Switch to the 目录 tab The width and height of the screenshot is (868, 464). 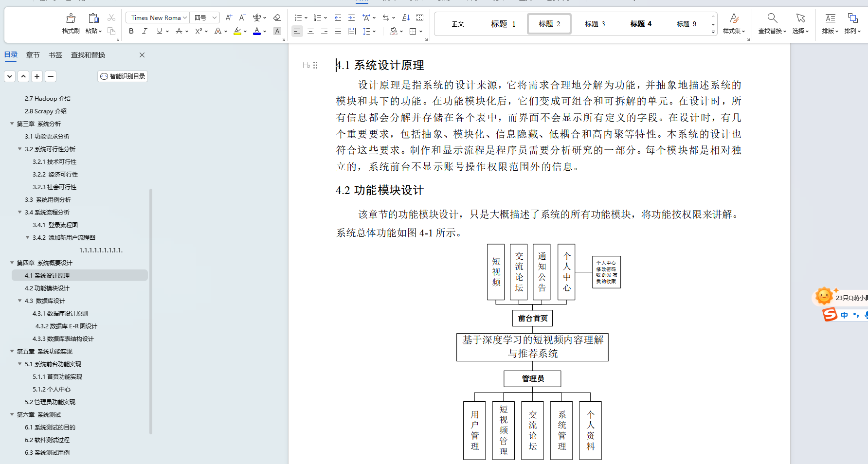coord(11,55)
